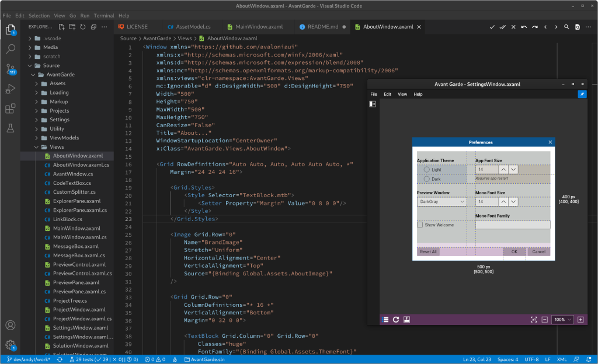Toggle the list view icon in Avant Garde
This screenshot has width=598, height=364.
385,320
